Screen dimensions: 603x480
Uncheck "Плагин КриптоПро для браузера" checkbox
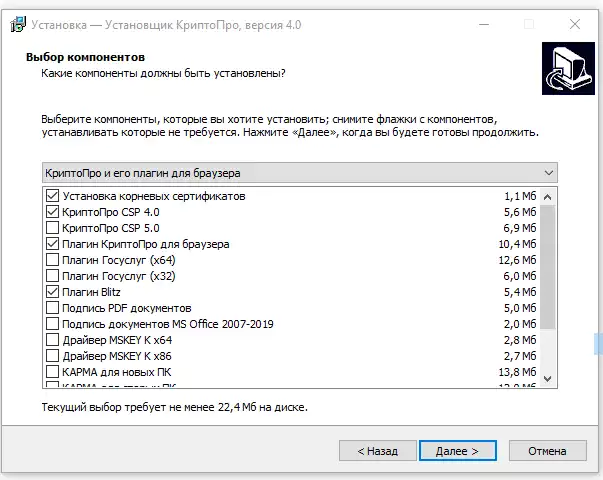52,244
